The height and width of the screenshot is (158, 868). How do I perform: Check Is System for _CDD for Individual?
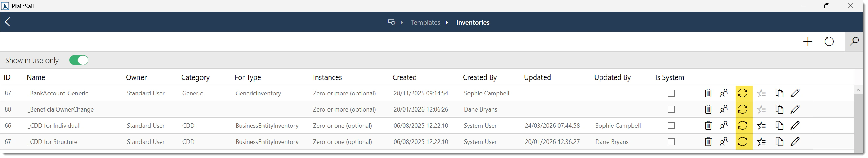tap(671, 125)
